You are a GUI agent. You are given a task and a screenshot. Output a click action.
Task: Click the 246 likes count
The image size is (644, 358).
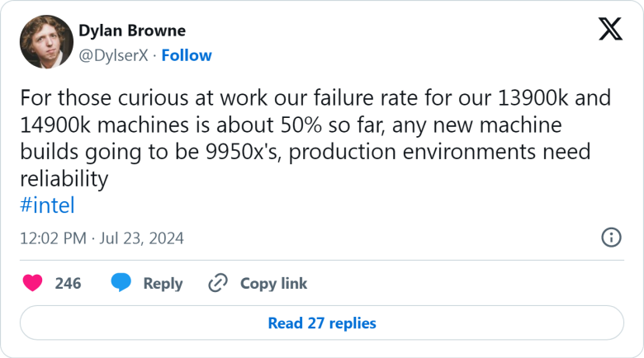[69, 283]
